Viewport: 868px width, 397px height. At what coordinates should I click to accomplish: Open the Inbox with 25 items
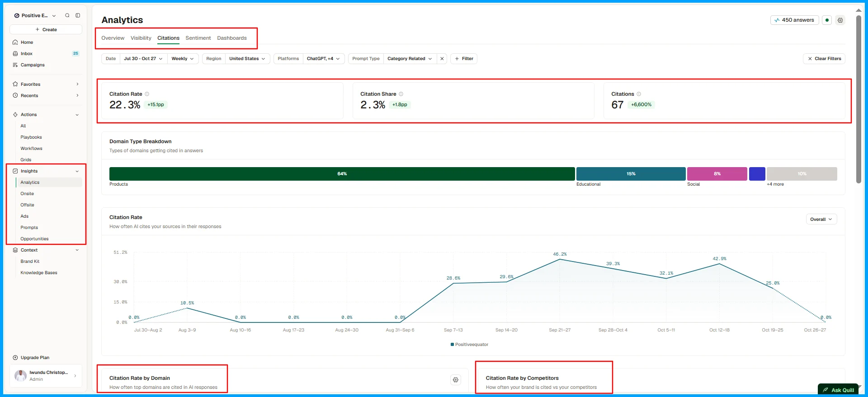[x=46, y=54]
